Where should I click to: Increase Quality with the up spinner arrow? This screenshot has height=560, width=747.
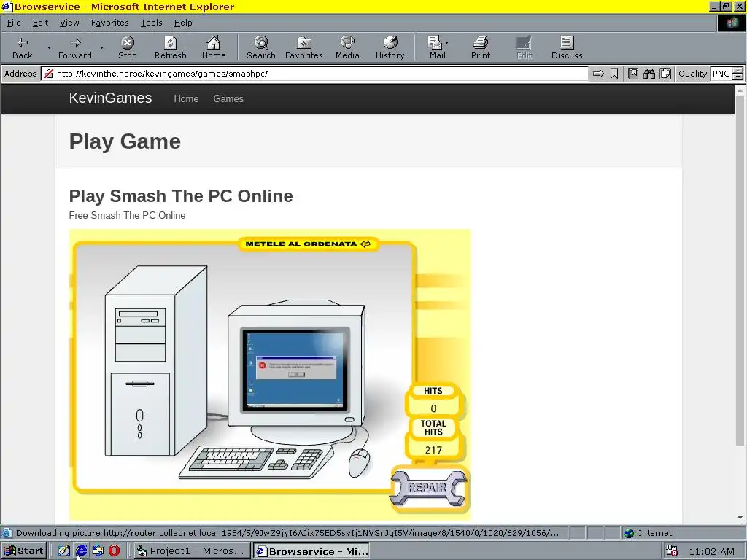tap(738, 71)
